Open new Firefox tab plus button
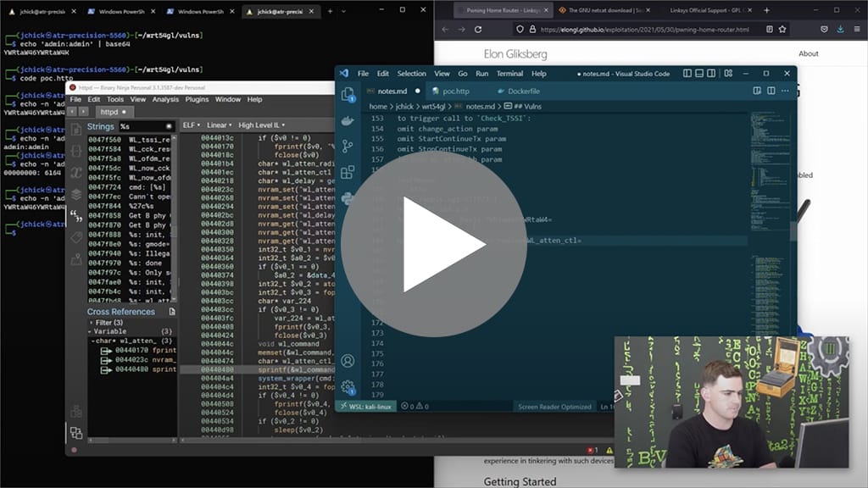 click(766, 10)
